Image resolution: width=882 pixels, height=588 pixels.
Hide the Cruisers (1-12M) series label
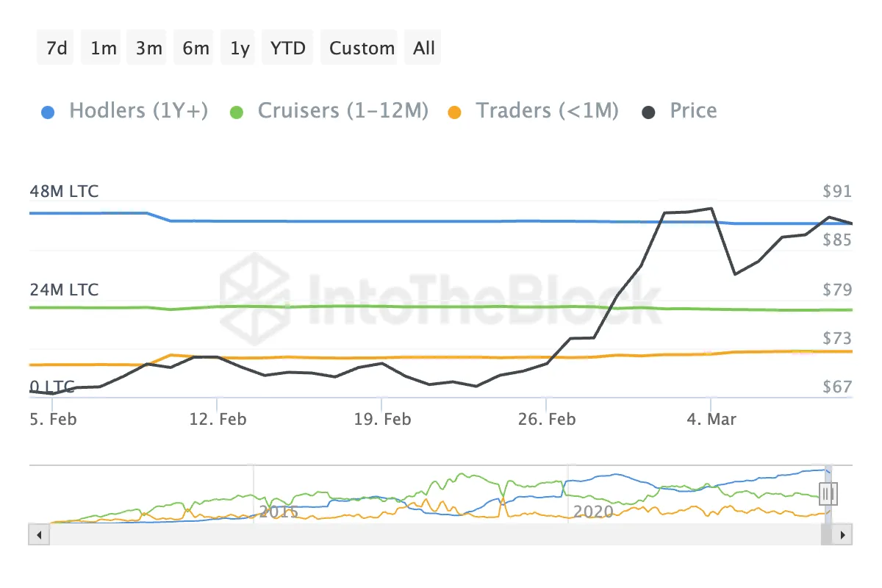(343, 111)
